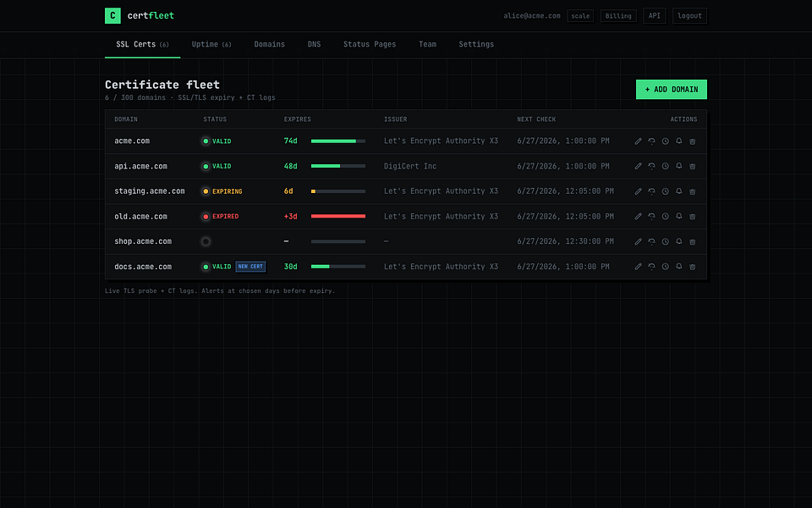Click the red expiry bar for old.acme.com
The height and width of the screenshot is (508, 812).
pyautogui.click(x=338, y=216)
